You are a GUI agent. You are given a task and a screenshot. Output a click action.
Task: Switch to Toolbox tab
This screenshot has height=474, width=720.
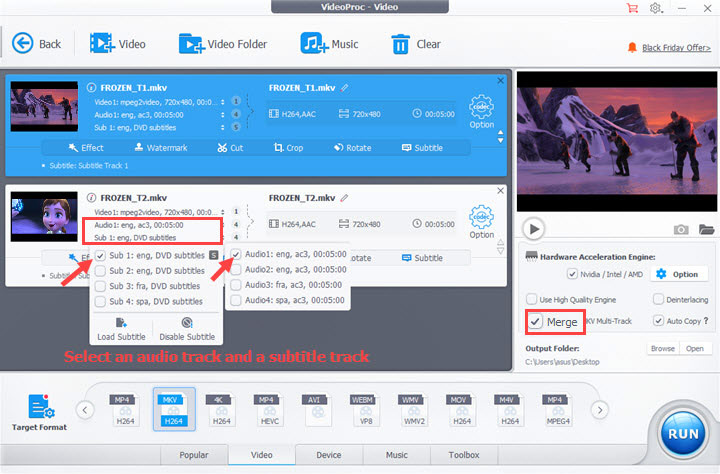464,455
